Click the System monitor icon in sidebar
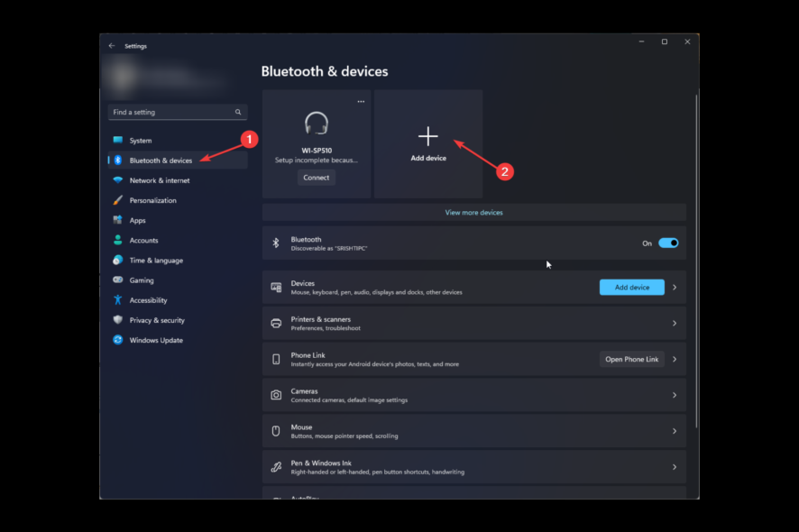 click(118, 140)
